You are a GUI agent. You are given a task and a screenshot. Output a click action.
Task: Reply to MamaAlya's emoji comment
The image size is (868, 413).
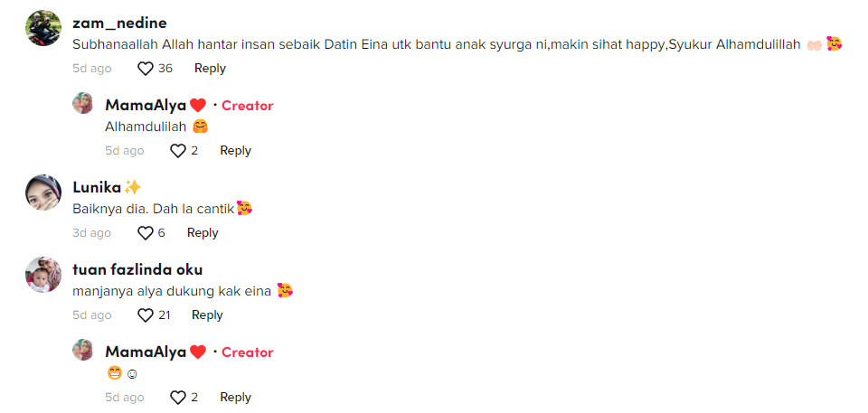235,398
